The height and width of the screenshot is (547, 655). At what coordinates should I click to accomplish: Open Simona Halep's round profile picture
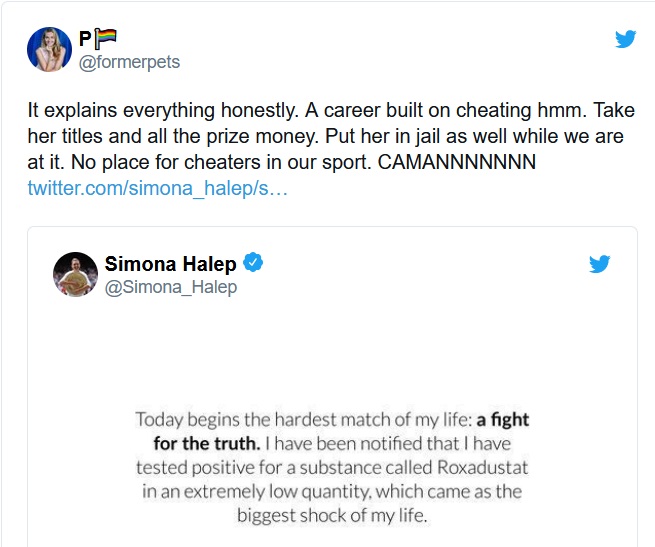click(75, 275)
